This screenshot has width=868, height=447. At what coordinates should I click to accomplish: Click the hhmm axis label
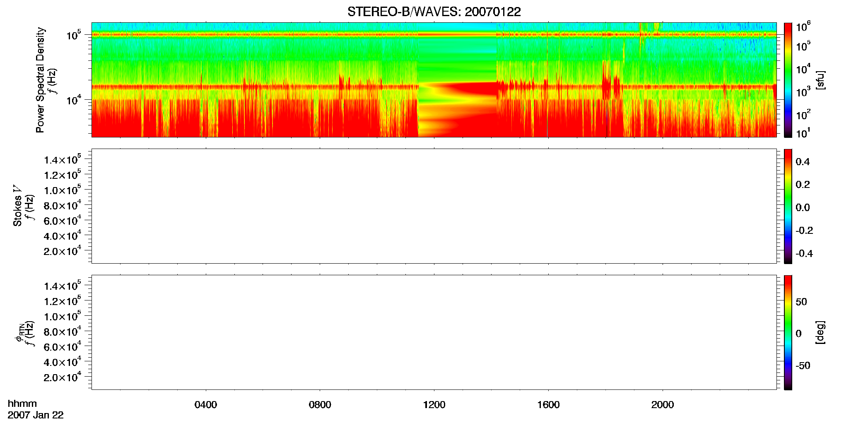coord(22,404)
